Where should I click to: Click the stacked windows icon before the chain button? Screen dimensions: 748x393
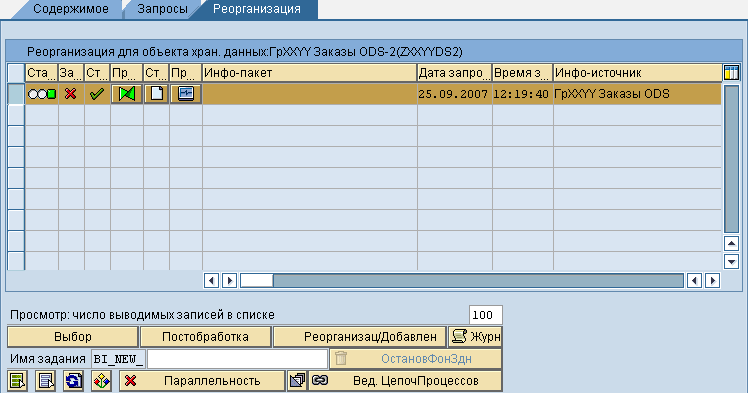(x=297, y=381)
